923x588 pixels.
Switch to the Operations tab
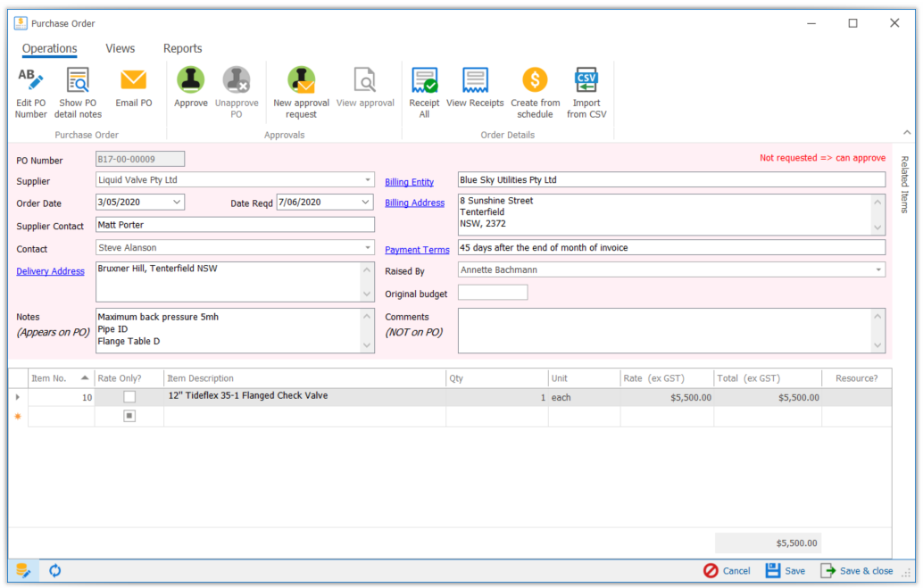[x=49, y=48]
